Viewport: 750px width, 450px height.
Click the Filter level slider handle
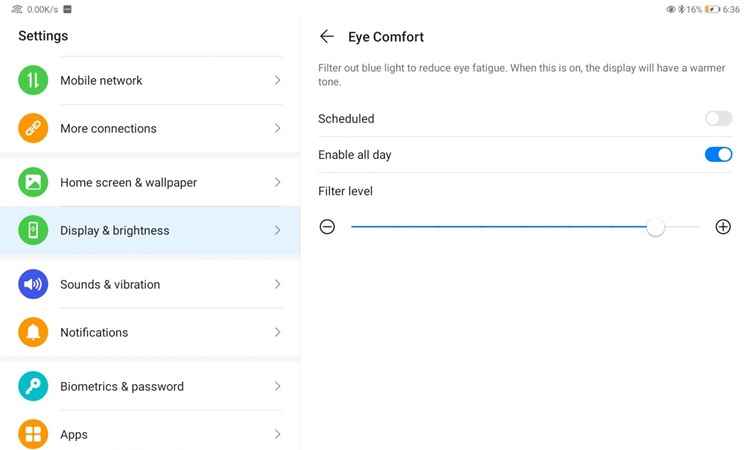pyautogui.click(x=655, y=227)
